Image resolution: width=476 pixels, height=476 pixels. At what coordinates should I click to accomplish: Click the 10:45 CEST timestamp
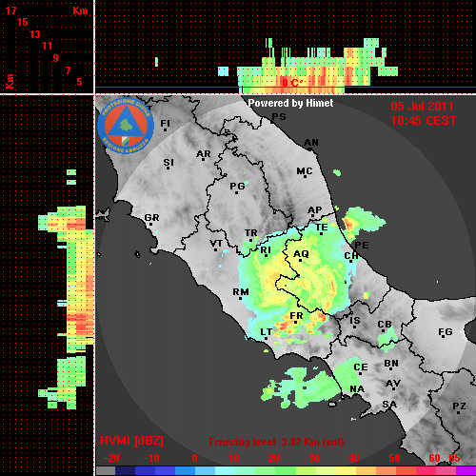pos(424,121)
